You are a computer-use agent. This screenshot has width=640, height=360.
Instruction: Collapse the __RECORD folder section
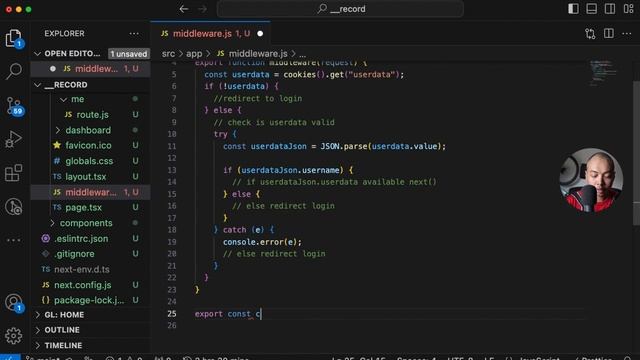coord(38,85)
